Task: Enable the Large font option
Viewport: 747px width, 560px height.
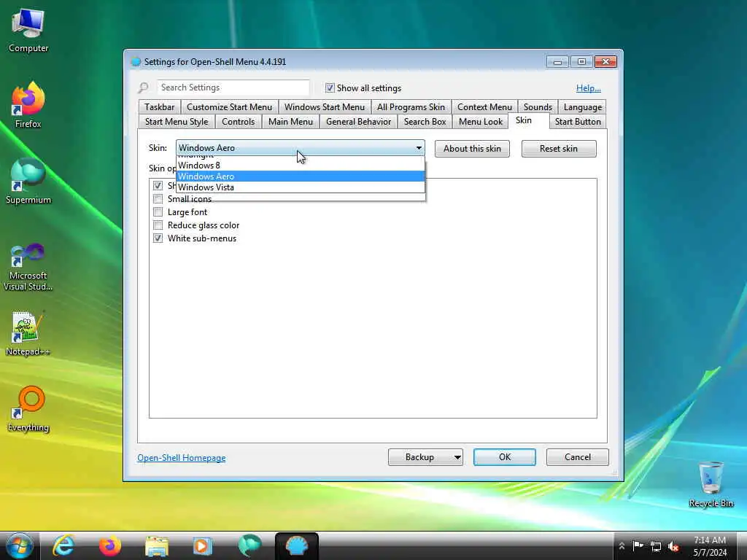Action: pos(158,212)
